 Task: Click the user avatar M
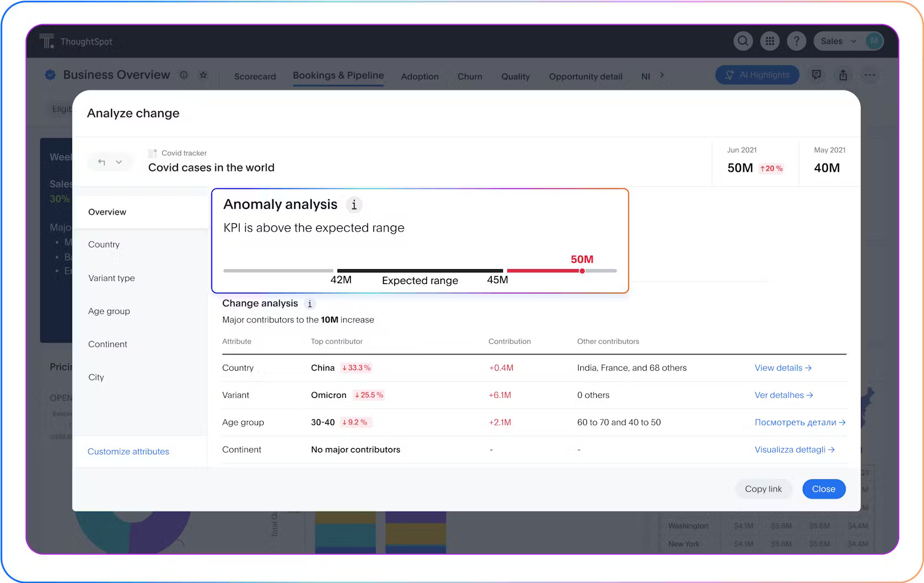pyautogui.click(x=874, y=41)
